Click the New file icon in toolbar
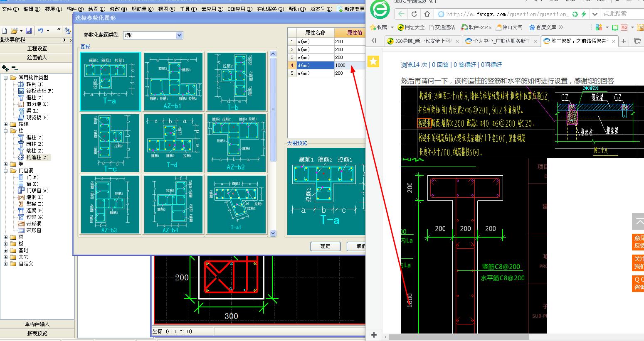Viewport: 644px width, 341px height. coord(5,31)
